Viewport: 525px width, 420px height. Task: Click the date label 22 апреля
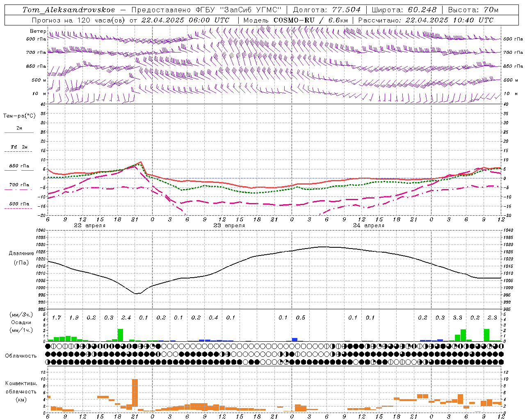[89, 226]
